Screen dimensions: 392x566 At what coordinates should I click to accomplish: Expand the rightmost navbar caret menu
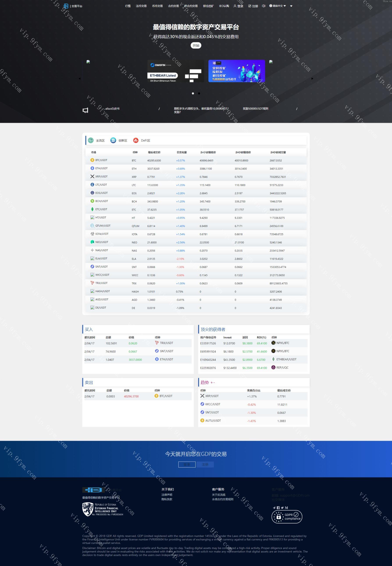(x=291, y=6)
